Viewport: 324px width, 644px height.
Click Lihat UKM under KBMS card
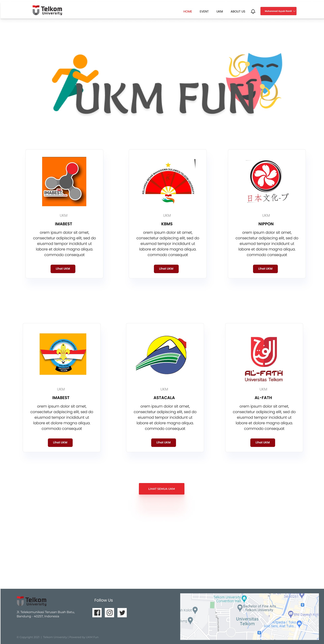point(166,269)
